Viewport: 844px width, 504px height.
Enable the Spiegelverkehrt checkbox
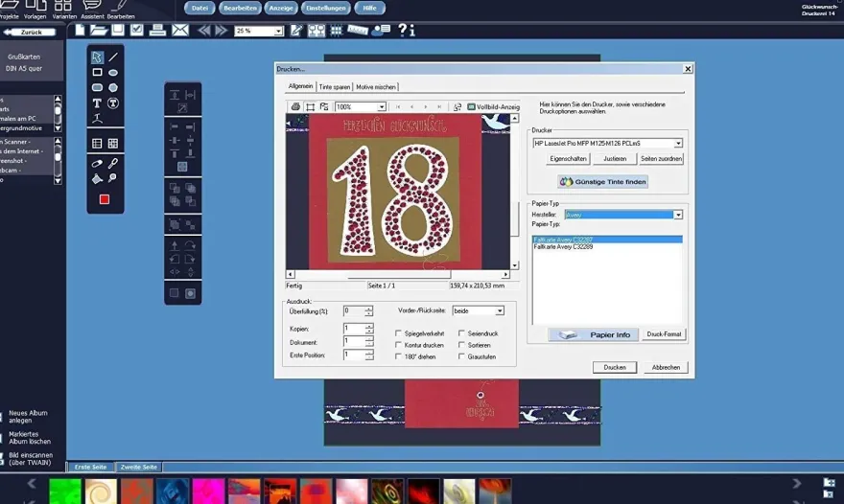tap(398, 333)
